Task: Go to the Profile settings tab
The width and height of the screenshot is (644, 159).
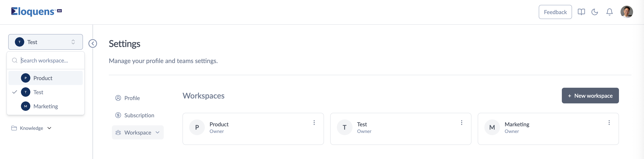Action: [132, 98]
